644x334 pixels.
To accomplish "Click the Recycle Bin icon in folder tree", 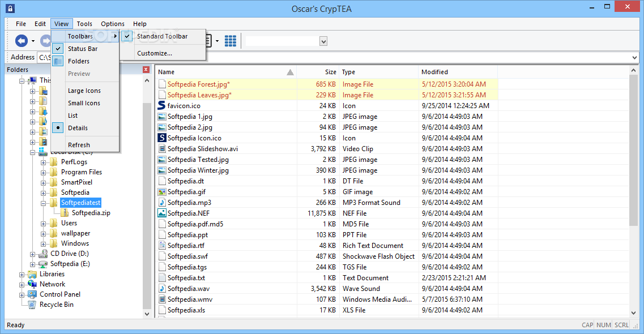I will click(32, 305).
